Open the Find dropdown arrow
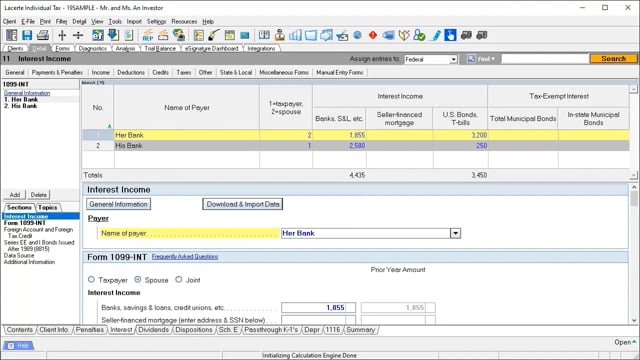The width and height of the screenshot is (640, 360). click(x=493, y=59)
